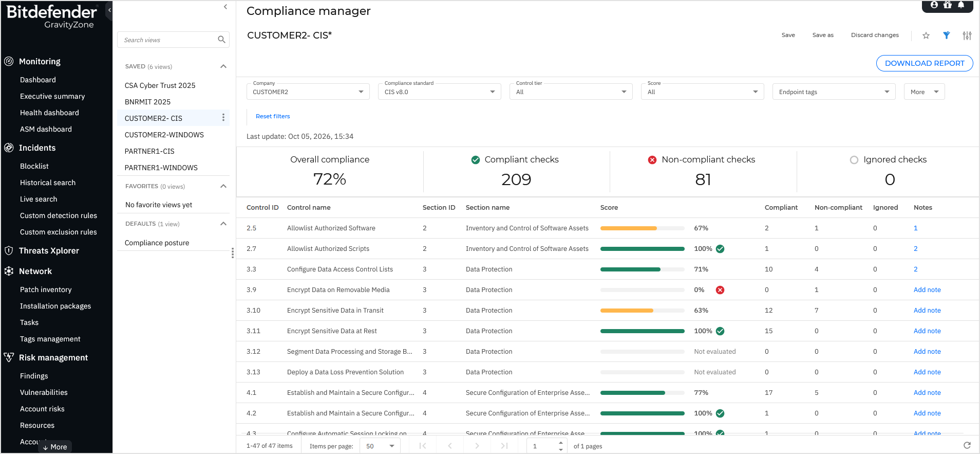Open control 2.5 link
The image size is (980, 454).
pos(251,228)
